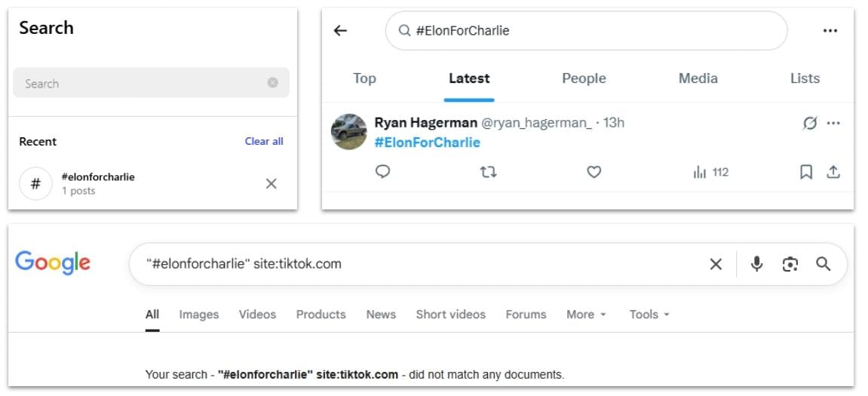
Task: Expand the Tools dropdown in Google
Action: 649,314
